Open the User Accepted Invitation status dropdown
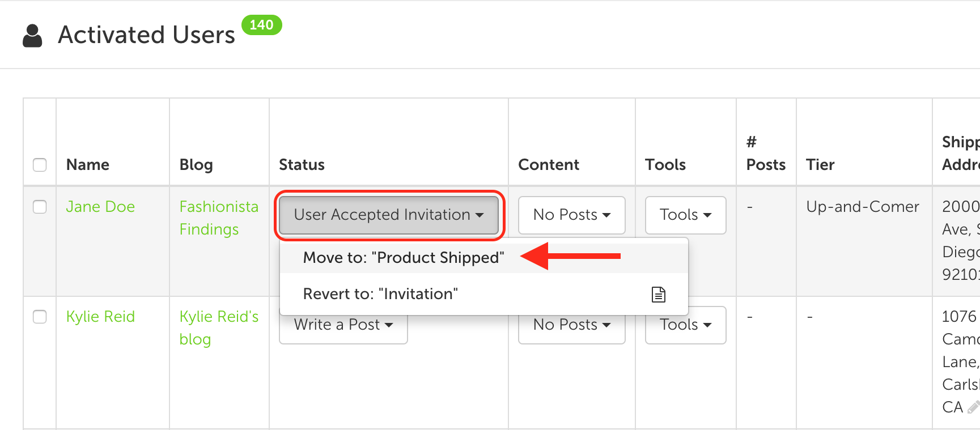This screenshot has width=980, height=430. [x=389, y=215]
